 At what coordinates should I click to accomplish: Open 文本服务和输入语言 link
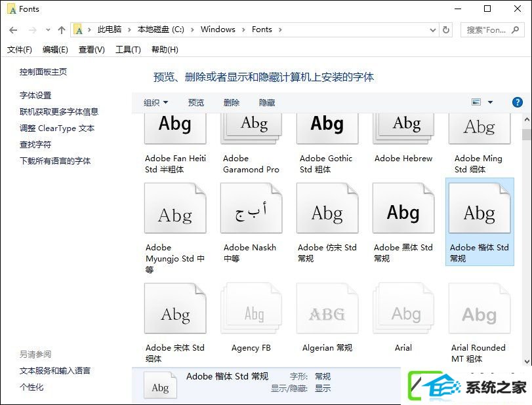(x=55, y=371)
